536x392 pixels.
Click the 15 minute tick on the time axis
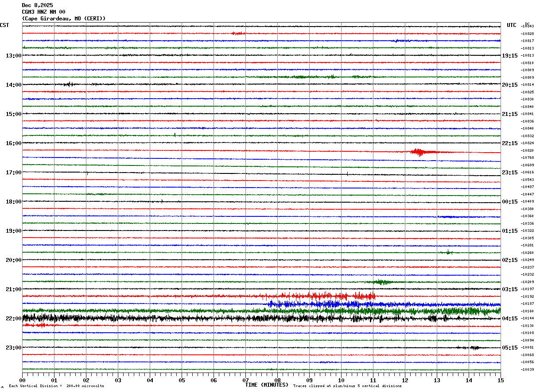click(x=500, y=380)
